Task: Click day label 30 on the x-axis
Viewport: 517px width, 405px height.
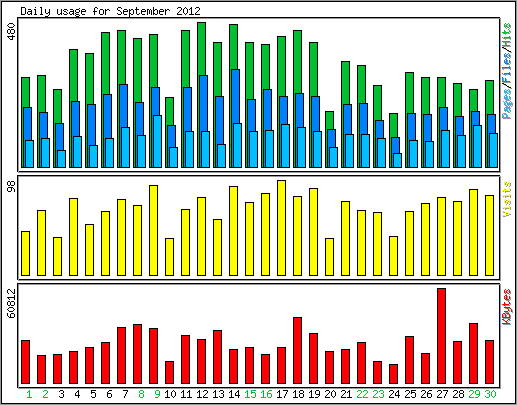Action: click(x=490, y=394)
